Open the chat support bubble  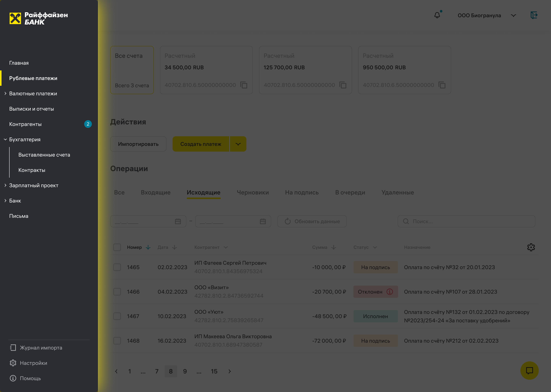(x=529, y=371)
